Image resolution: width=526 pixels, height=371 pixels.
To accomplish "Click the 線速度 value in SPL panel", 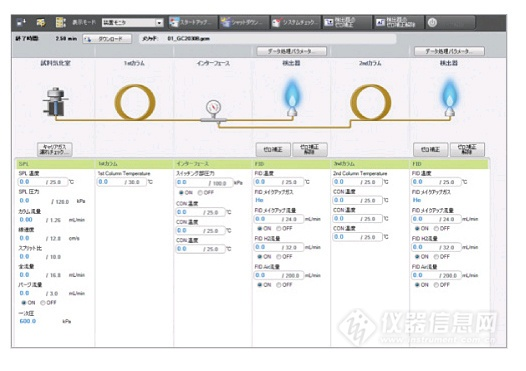I will (24, 238).
